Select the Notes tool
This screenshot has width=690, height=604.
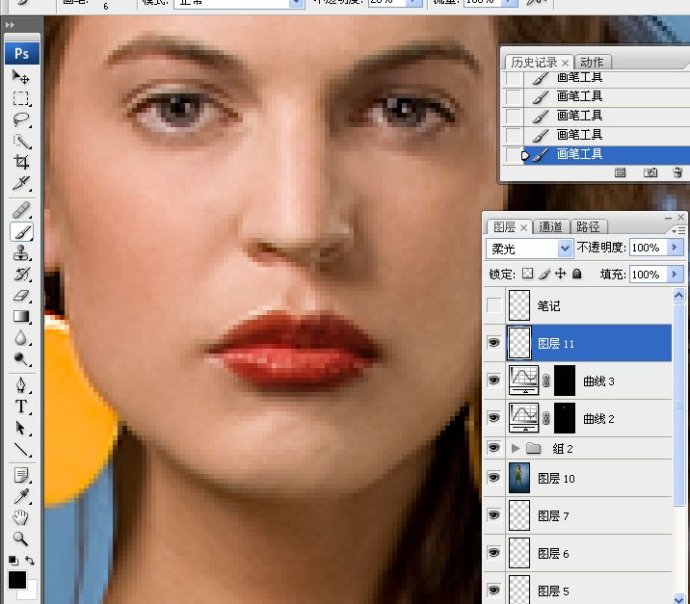pos(21,475)
